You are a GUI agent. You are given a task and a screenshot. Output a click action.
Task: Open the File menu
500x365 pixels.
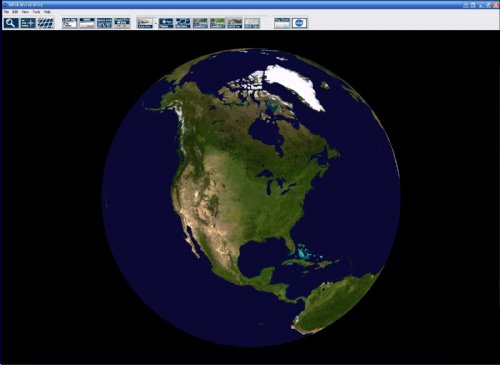point(7,12)
